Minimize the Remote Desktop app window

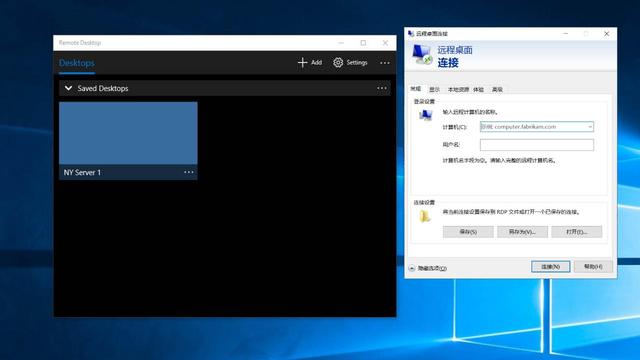tap(341, 43)
